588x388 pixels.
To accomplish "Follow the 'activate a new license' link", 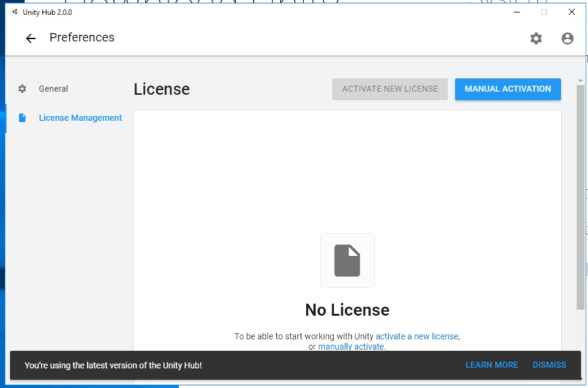I will coord(417,336).
